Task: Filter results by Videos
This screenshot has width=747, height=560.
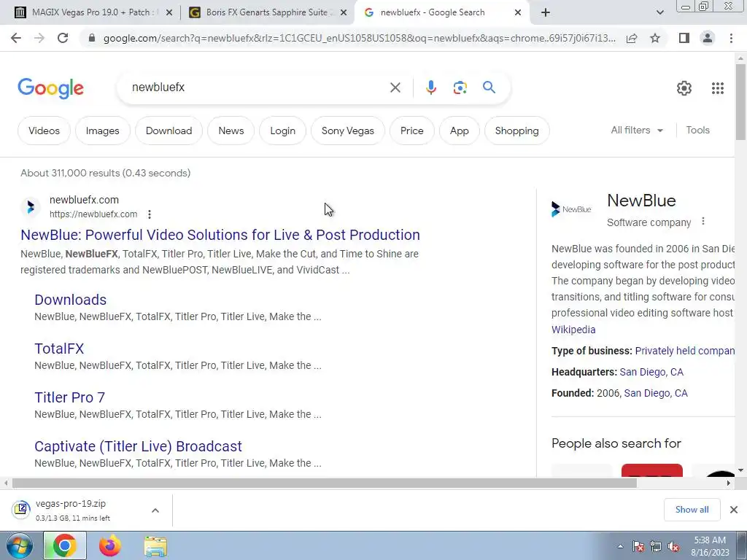Action: (44, 131)
